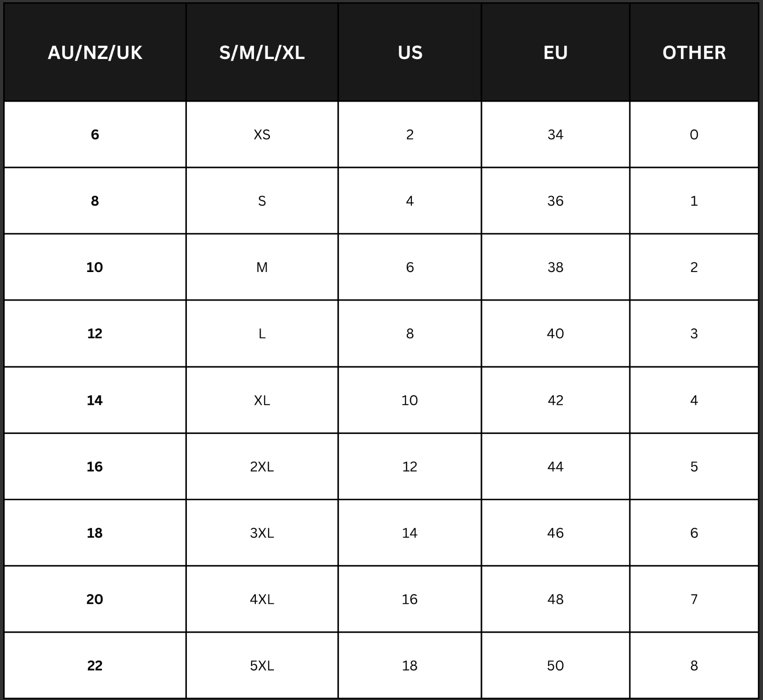Click the XS size cell
The height and width of the screenshot is (700, 763).
tap(262, 135)
